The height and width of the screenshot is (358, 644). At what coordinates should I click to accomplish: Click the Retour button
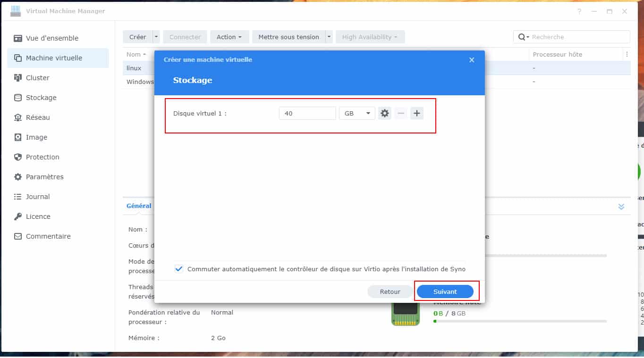pos(390,291)
